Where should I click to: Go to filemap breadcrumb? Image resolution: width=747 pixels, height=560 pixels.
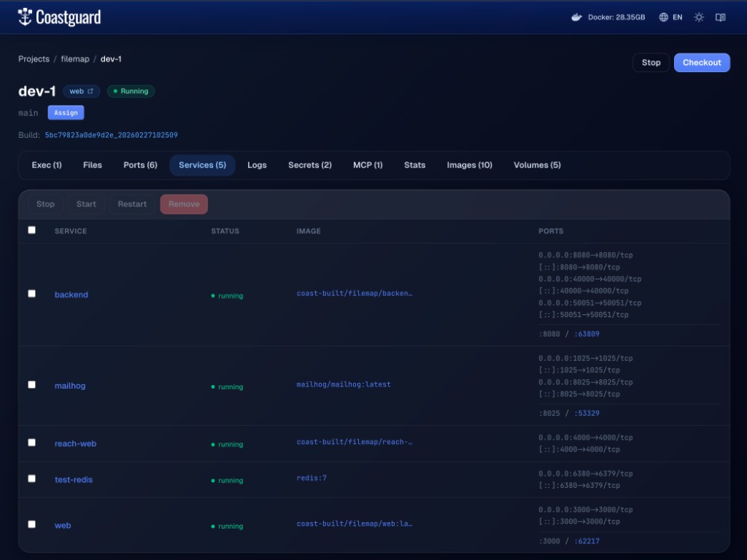tap(75, 58)
